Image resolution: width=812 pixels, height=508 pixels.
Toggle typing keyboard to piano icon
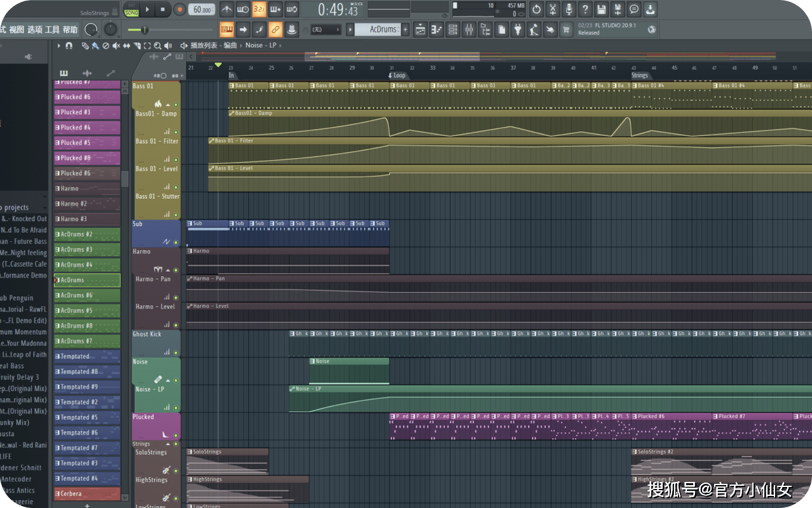click(x=227, y=29)
